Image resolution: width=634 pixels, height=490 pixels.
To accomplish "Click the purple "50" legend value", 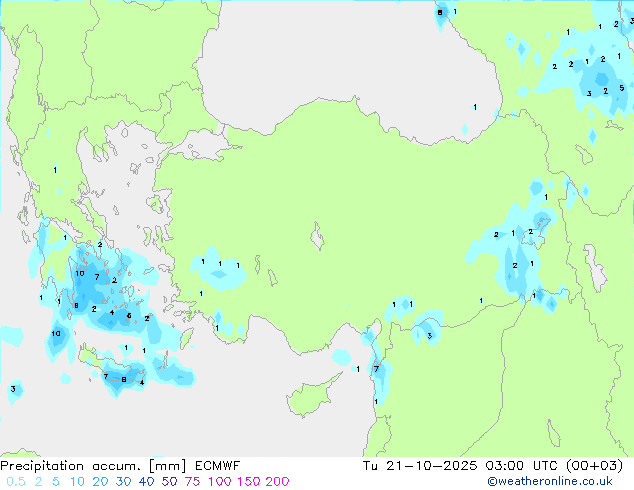I will click(x=169, y=482).
